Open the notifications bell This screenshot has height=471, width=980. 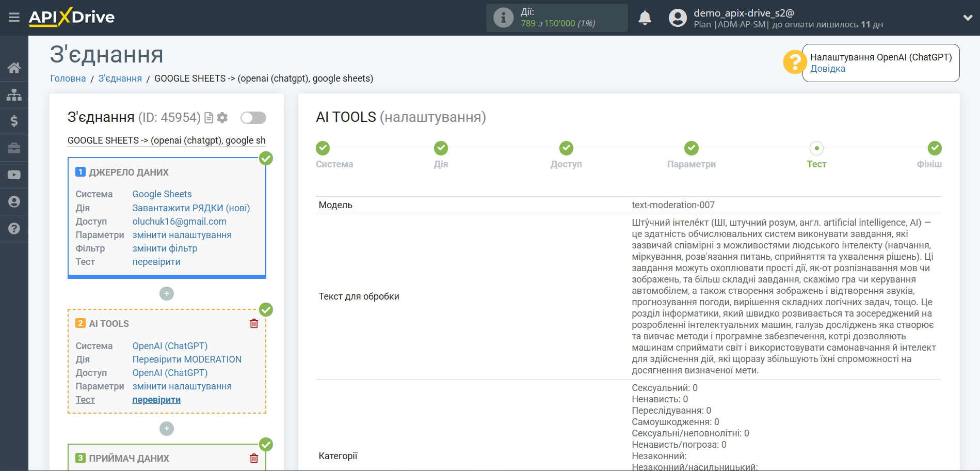coord(645,18)
